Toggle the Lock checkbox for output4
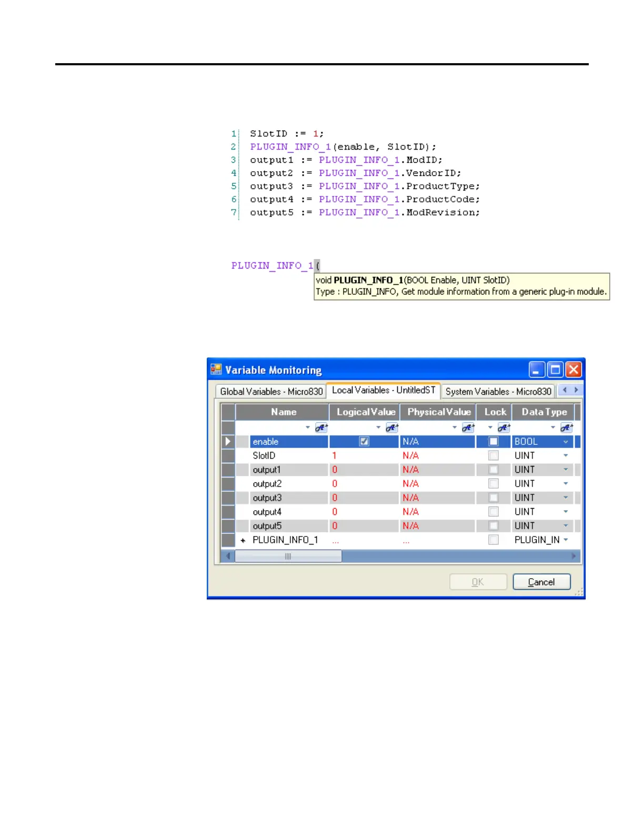The width and height of the screenshot is (644, 834). [494, 512]
